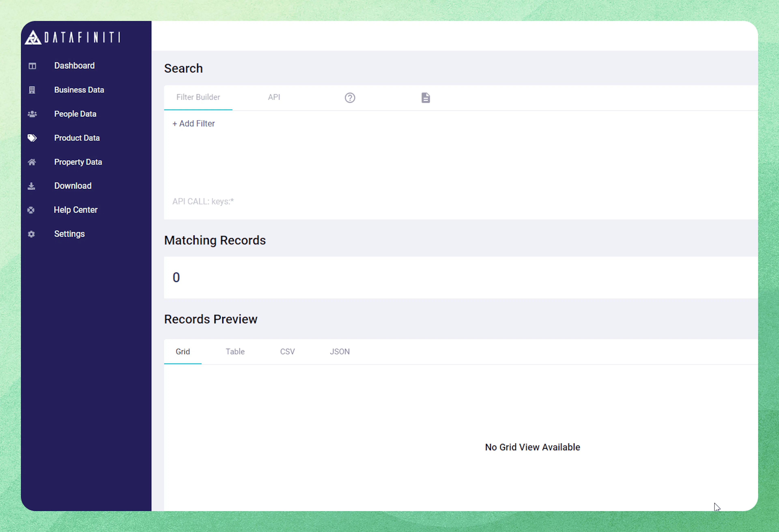Image resolution: width=779 pixels, height=532 pixels.
Task: Navigate to the Dashboard page
Action: point(74,66)
